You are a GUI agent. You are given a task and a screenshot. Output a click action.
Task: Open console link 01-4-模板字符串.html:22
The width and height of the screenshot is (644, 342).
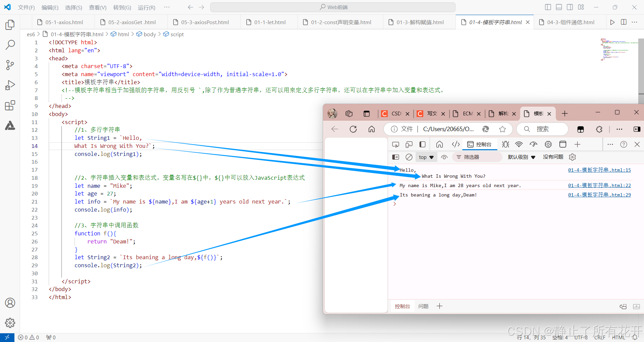tap(599, 185)
